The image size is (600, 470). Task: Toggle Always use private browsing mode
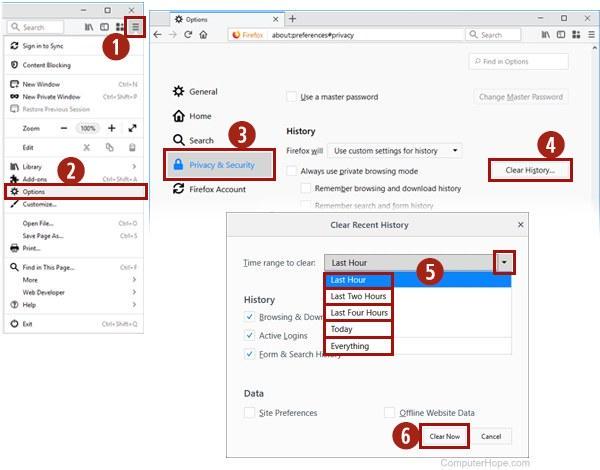[292, 171]
